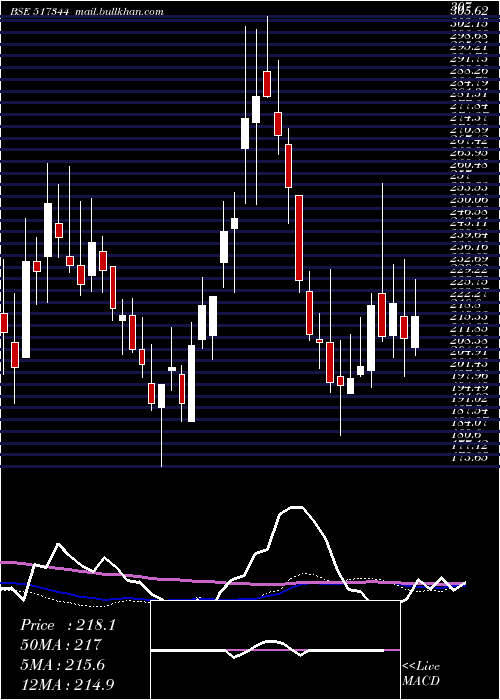This screenshot has width=500, height=700.
Task: Select the 'Price : 218.1' readout
Action: 68,625
